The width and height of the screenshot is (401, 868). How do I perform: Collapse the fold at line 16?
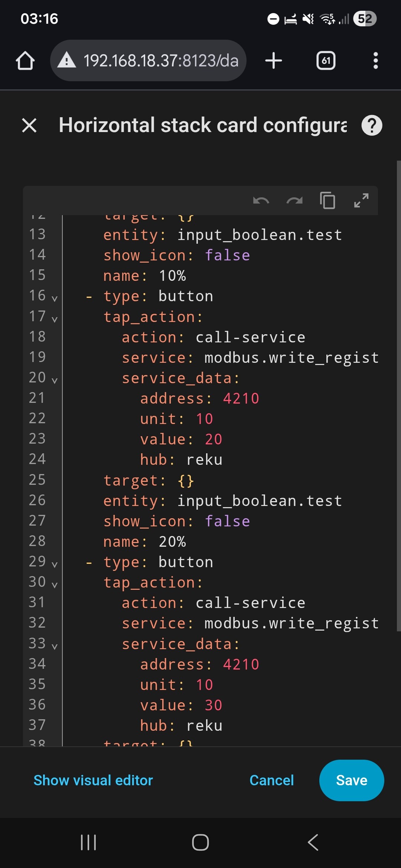click(x=55, y=299)
